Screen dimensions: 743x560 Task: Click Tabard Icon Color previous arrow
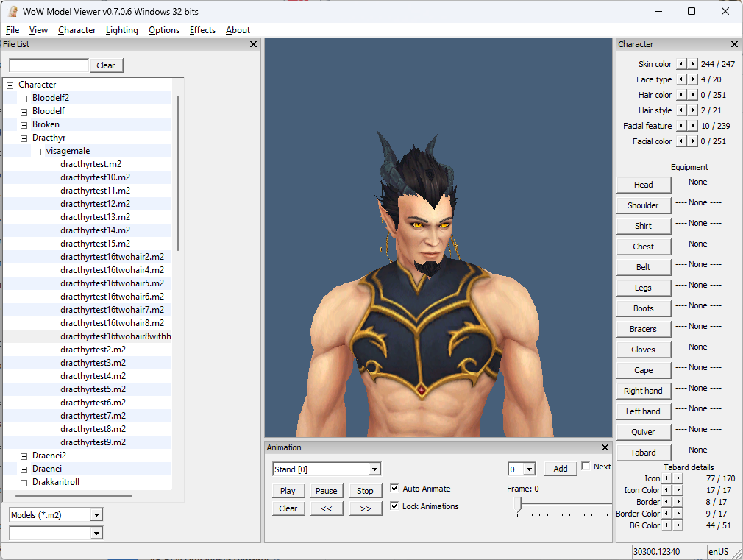point(666,490)
